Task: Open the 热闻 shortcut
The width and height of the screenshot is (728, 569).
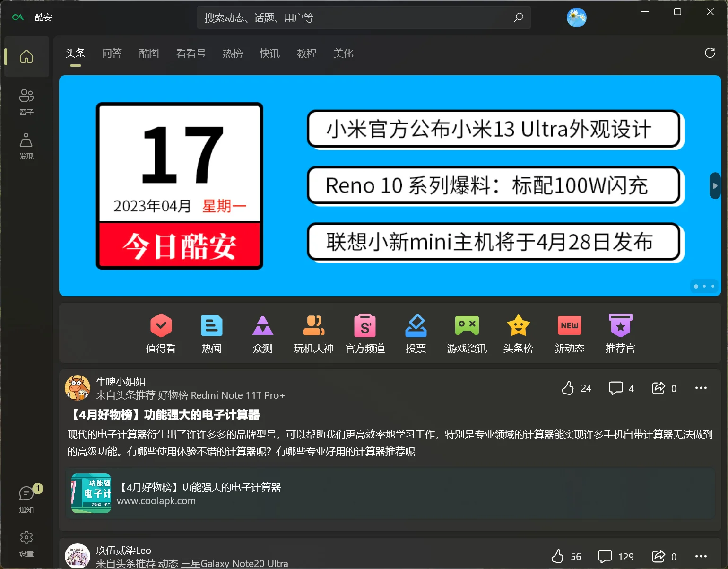Action: point(212,333)
